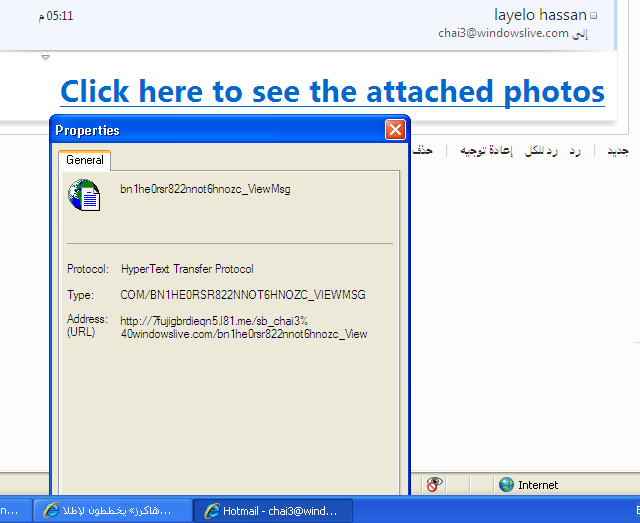
Task: Click sender name layelo hassan
Action: click(x=540, y=15)
